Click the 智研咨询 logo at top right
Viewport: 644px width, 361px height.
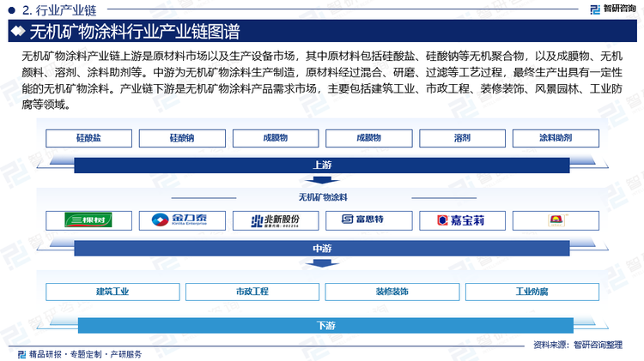click(x=613, y=9)
